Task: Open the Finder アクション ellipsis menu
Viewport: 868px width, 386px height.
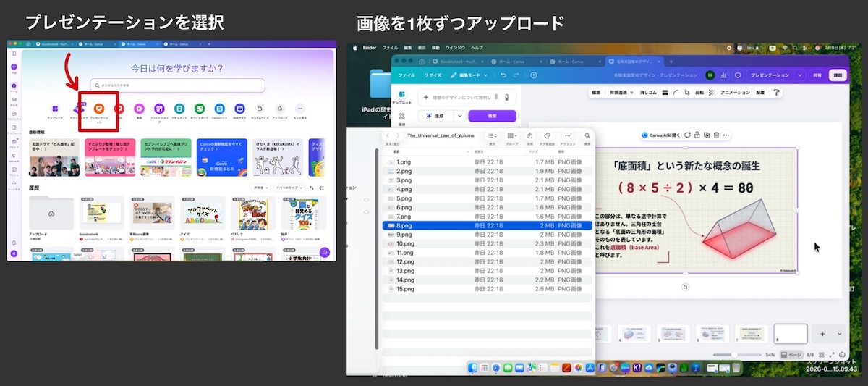Action: coord(567,135)
